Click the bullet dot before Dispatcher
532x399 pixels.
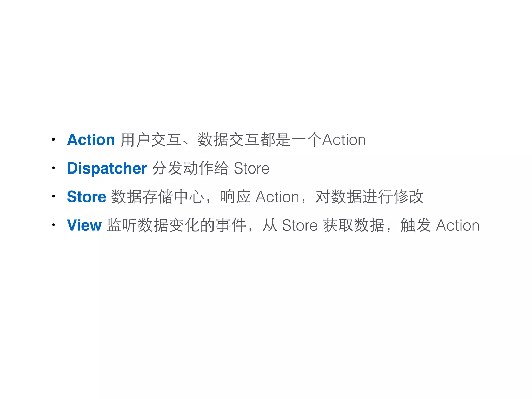[x=53, y=168]
